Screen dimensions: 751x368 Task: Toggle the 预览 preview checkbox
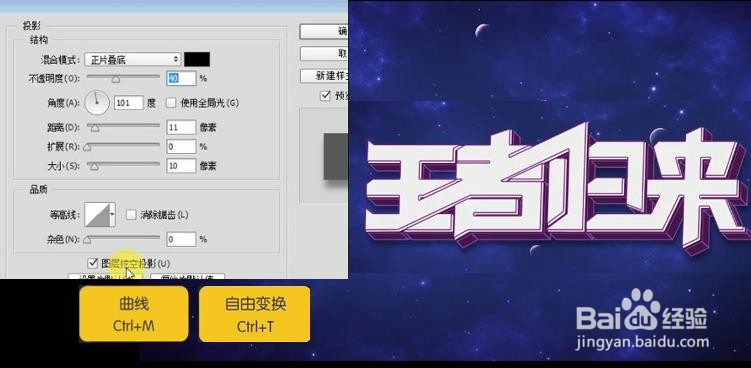pos(325,96)
